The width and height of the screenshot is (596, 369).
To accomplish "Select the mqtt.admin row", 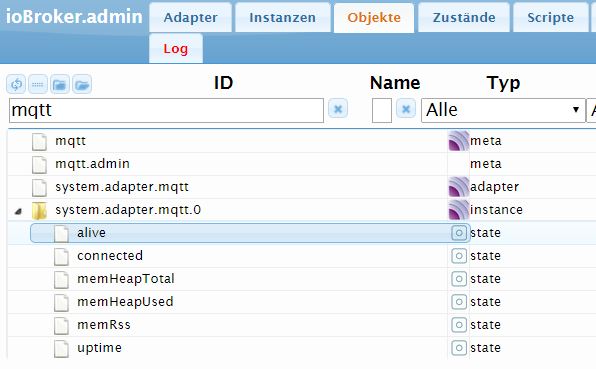I will point(301,164).
